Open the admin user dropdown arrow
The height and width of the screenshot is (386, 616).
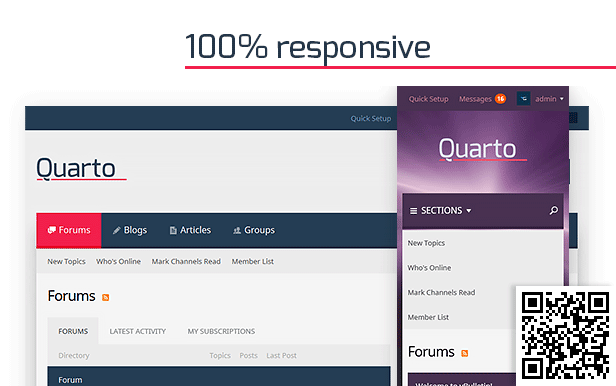pyautogui.click(x=561, y=99)
